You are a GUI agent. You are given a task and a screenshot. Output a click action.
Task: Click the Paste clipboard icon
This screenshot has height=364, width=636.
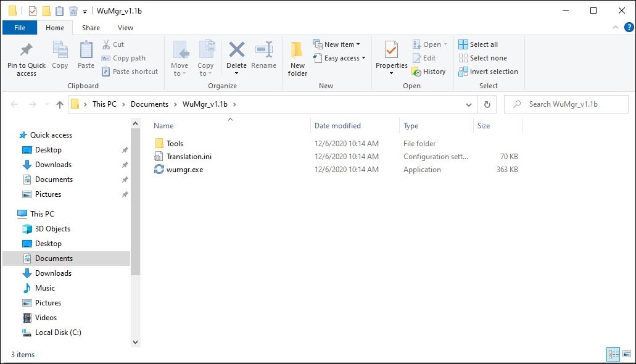86,51
